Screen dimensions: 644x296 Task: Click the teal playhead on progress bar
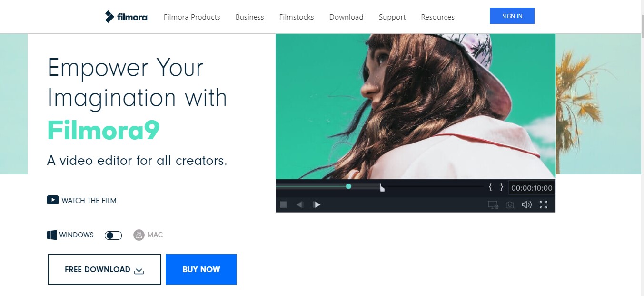(x=348, y=186)
